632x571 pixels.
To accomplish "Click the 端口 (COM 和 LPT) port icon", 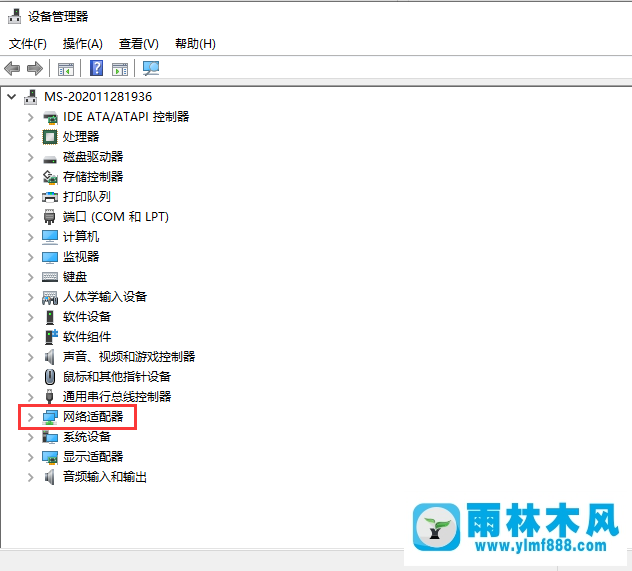I will pyautogui.click(x=49, y=217).
